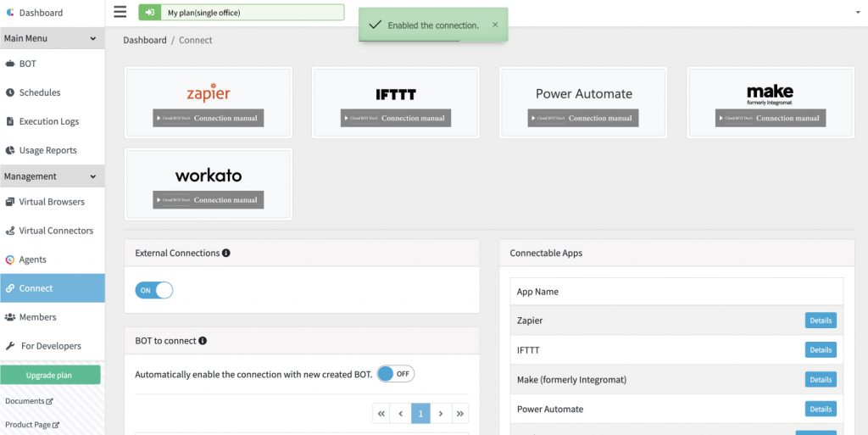
Task: Turn off the External Connections toggle
Action: tap(154, 290)
